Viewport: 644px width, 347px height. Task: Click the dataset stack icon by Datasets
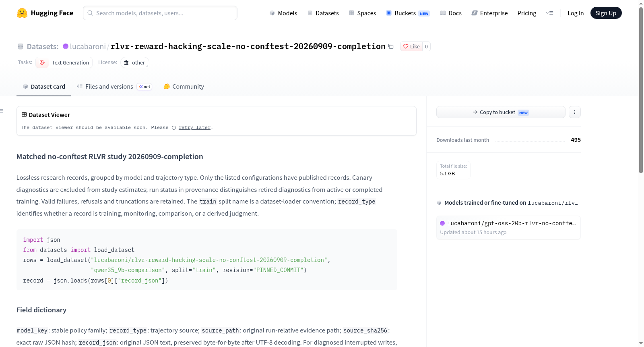click(21, 46)
